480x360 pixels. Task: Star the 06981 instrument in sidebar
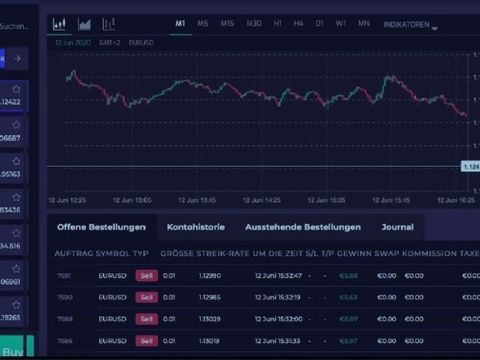click(x=16, y=269)
